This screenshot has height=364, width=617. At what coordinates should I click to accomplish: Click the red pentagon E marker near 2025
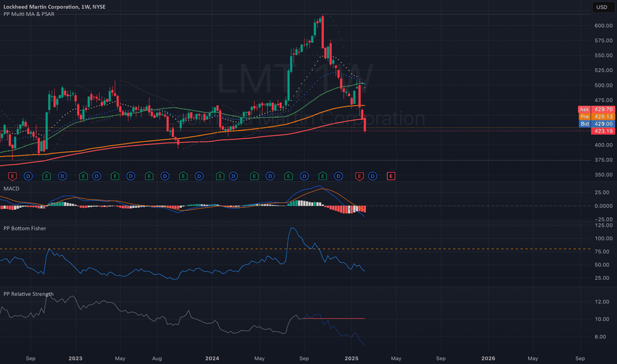point(359,176)
